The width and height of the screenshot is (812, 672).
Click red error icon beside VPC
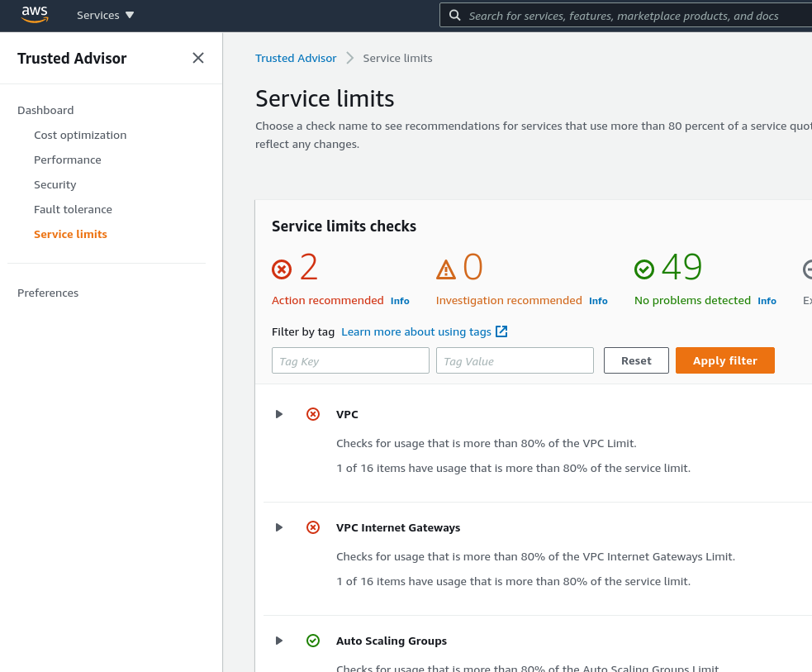coord(313,414)
